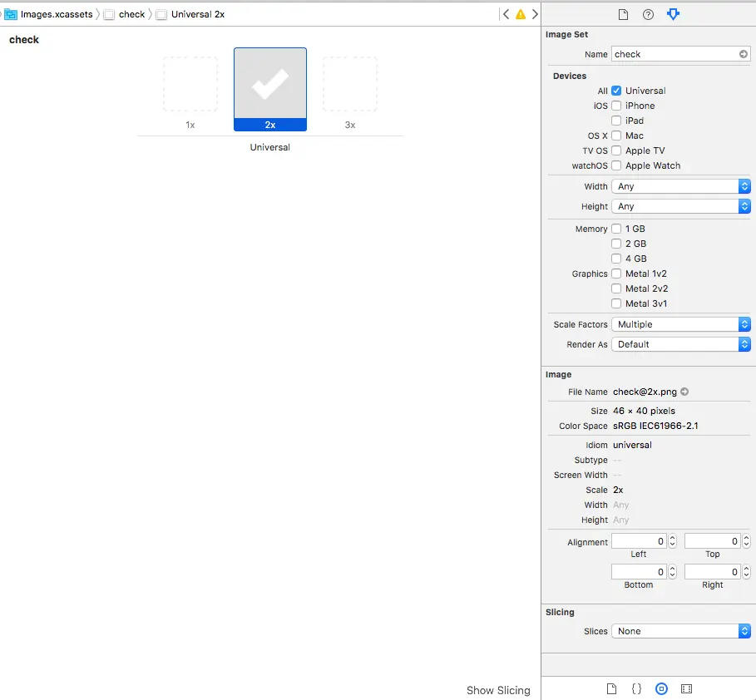Check the 4 GB memory option

coord(616,259)
